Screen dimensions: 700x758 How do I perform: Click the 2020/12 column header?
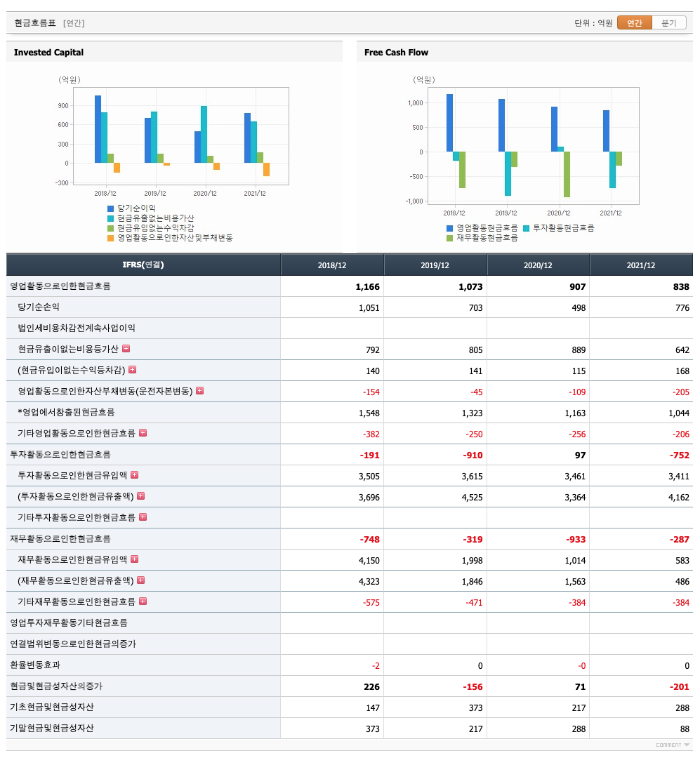tap(538, 265)
